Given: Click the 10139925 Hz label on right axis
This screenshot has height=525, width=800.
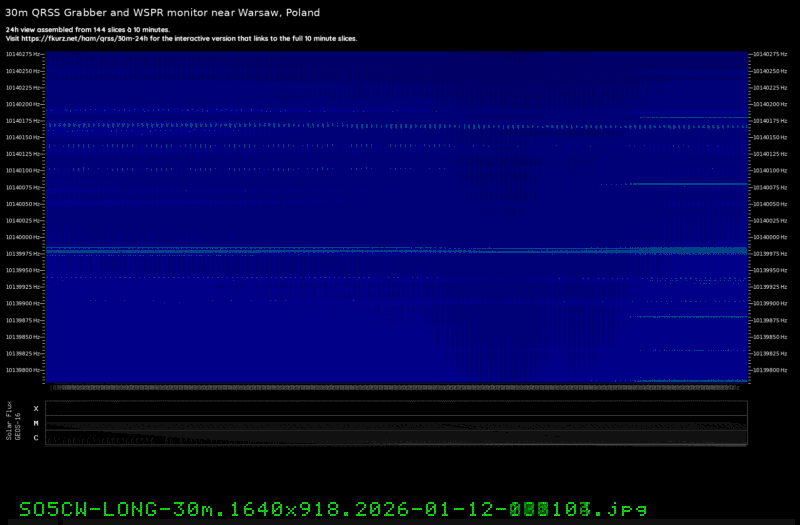Looking at the screenshot, I should (x=770, y=287).
